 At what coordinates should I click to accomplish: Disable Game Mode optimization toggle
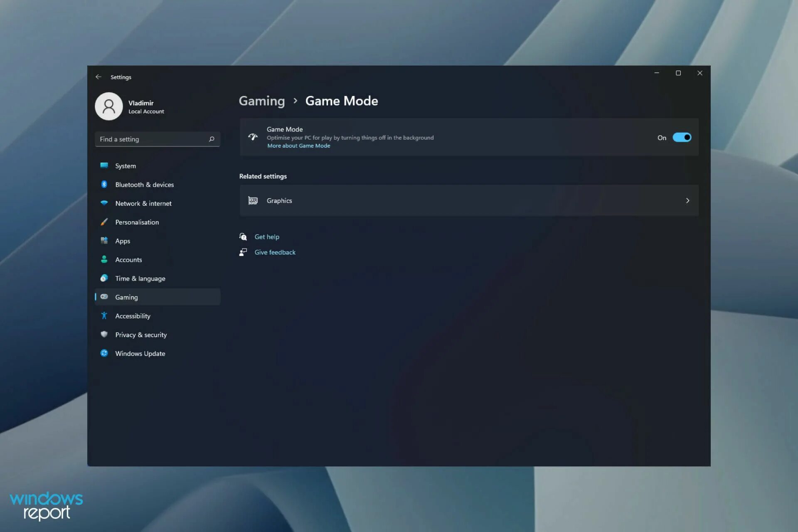[682, 137]
